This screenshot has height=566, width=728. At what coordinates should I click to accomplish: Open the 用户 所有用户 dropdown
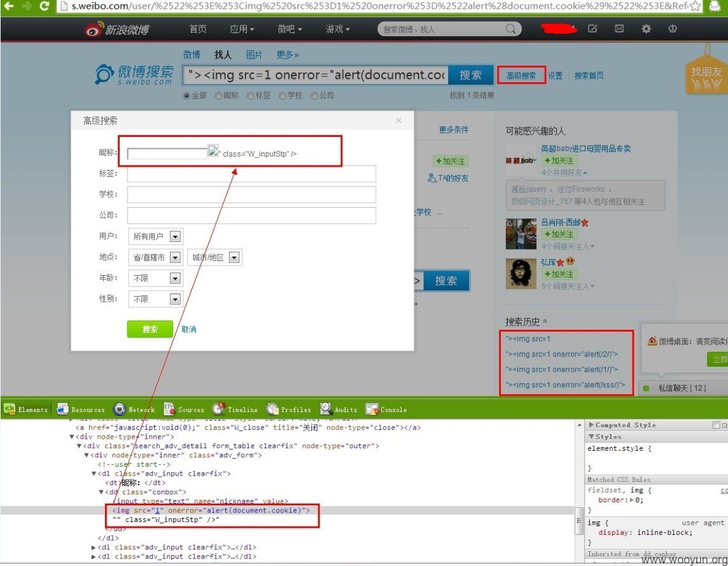(155, 237)
